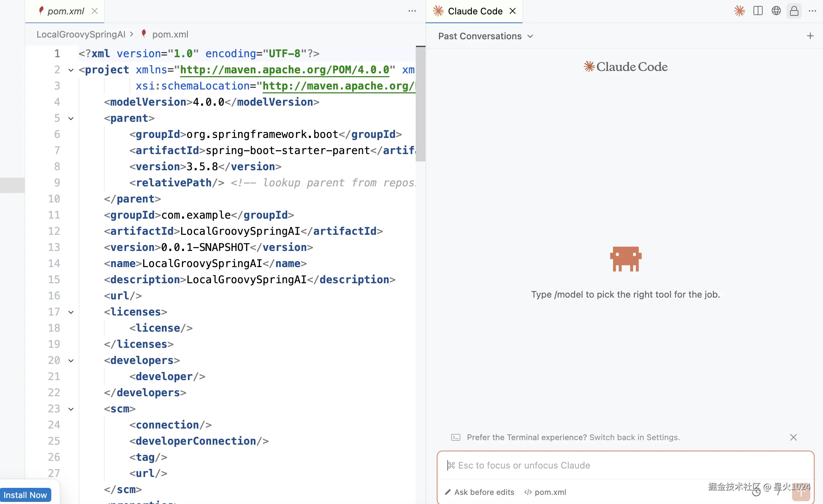Click the Install Now button
Image resolution: width=823 pixels, height=504 pixels.
pyautogui.click(x=25, y=495)
